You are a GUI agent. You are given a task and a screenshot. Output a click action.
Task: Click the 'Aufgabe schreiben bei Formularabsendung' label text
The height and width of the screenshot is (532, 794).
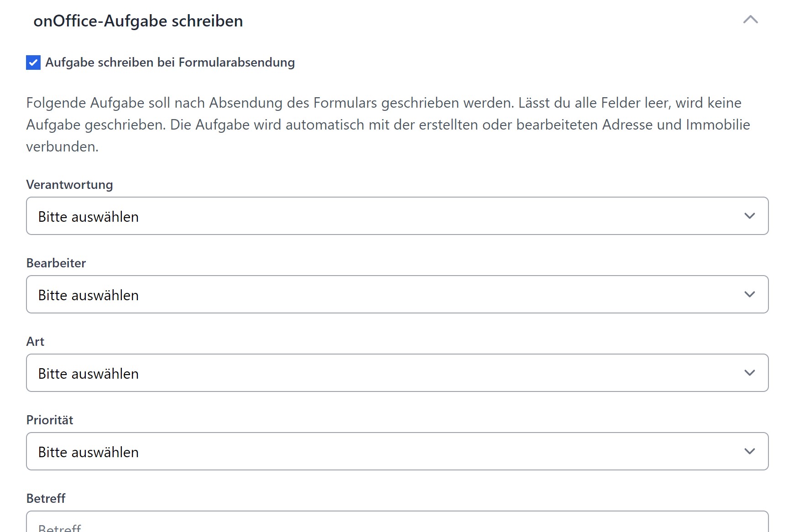click(170, 63)
